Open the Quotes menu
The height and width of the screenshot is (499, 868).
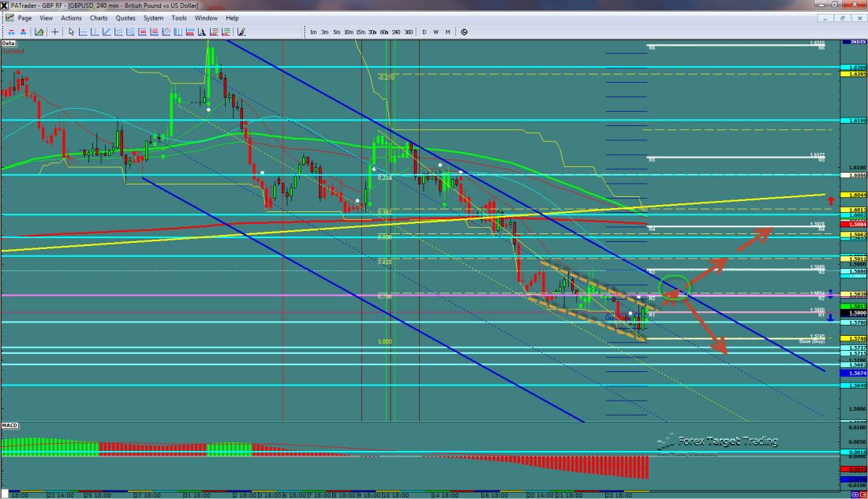pos(125,17)
